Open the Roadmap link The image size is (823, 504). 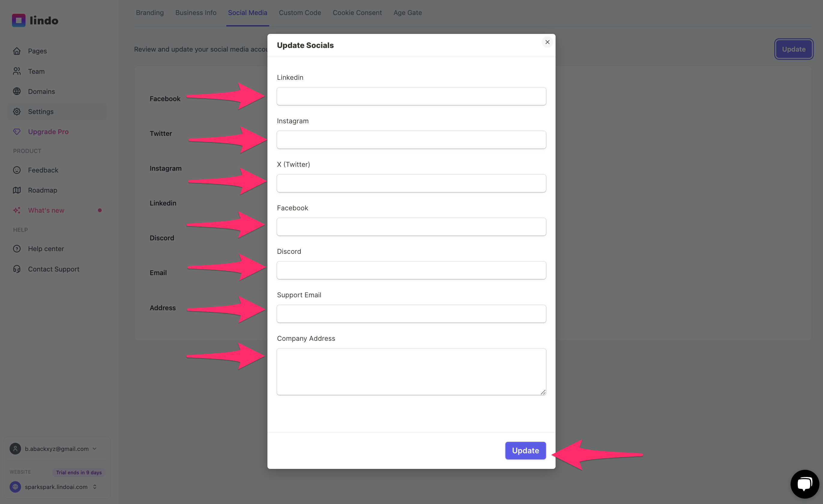pyautogui.click(x=43, y=190)
